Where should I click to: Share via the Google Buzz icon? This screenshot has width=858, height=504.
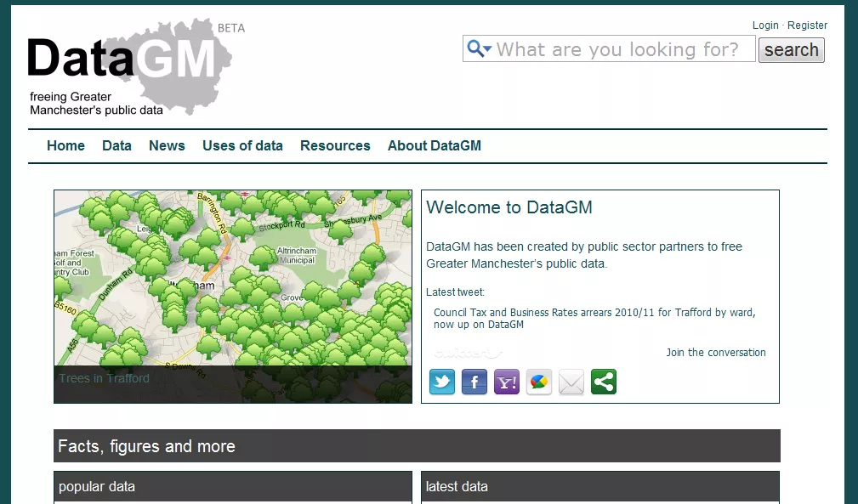[539, 382]
